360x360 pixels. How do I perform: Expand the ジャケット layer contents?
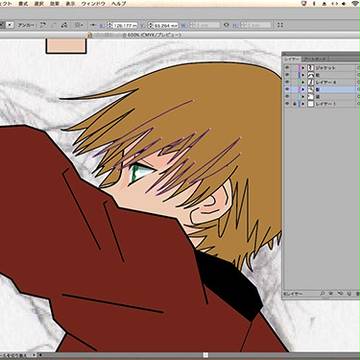[303, 68]
